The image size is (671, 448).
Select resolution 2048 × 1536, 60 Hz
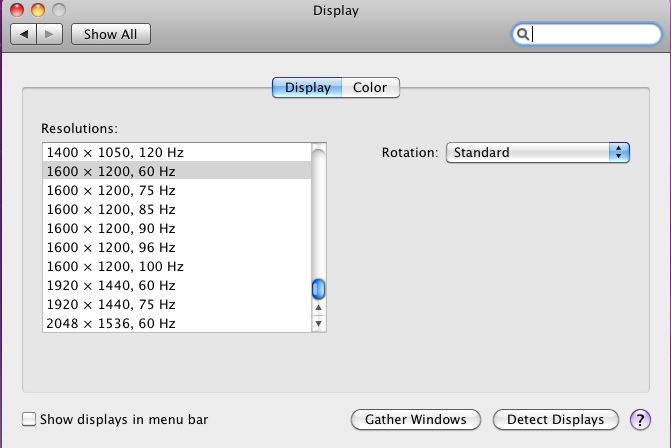pos(177,323)
